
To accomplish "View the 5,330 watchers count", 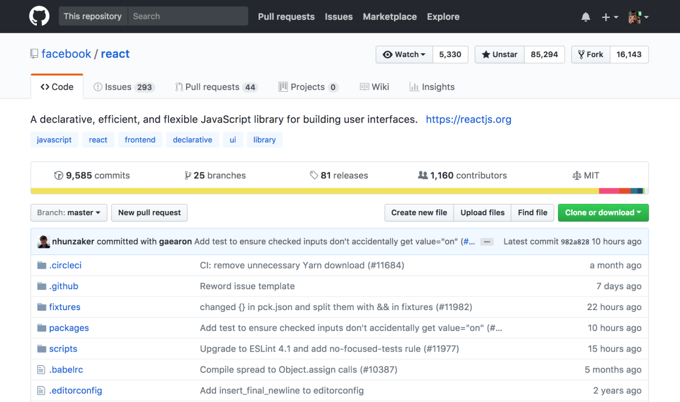I will tap(450, 54).
